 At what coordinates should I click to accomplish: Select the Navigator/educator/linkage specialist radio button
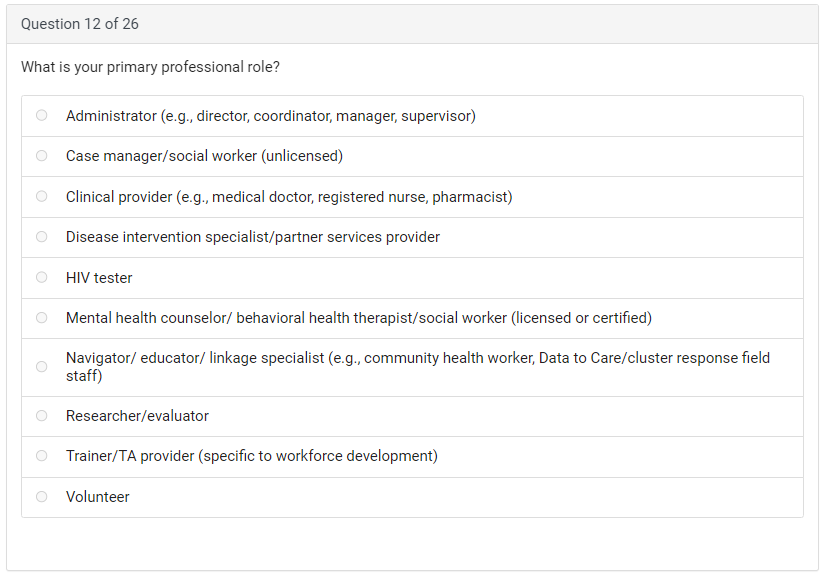42,367
